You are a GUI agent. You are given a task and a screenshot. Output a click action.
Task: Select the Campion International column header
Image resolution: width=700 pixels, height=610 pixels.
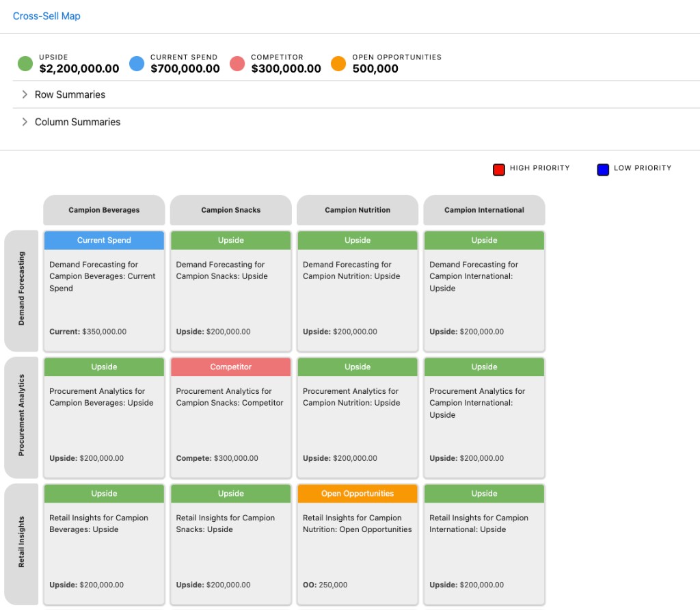(x=484, y=210)
